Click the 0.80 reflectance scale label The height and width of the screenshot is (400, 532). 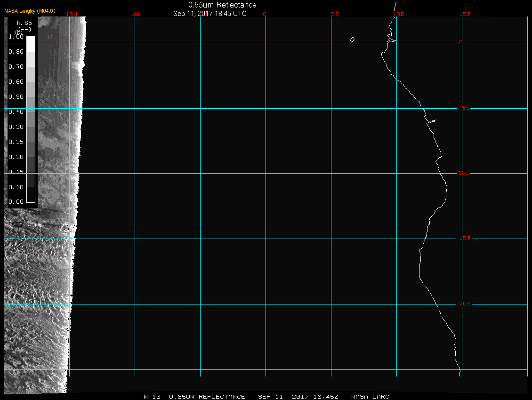point(16,52)
